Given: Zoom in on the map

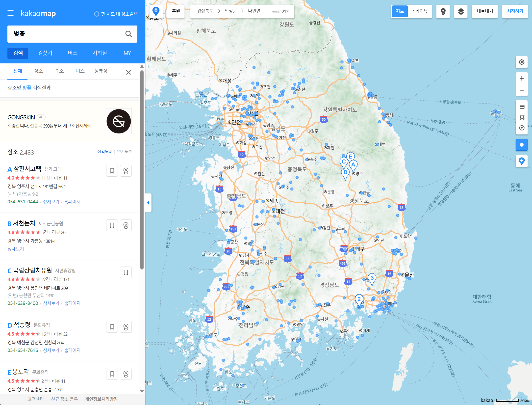Looking at the screenshot, I should coord(522,78).
